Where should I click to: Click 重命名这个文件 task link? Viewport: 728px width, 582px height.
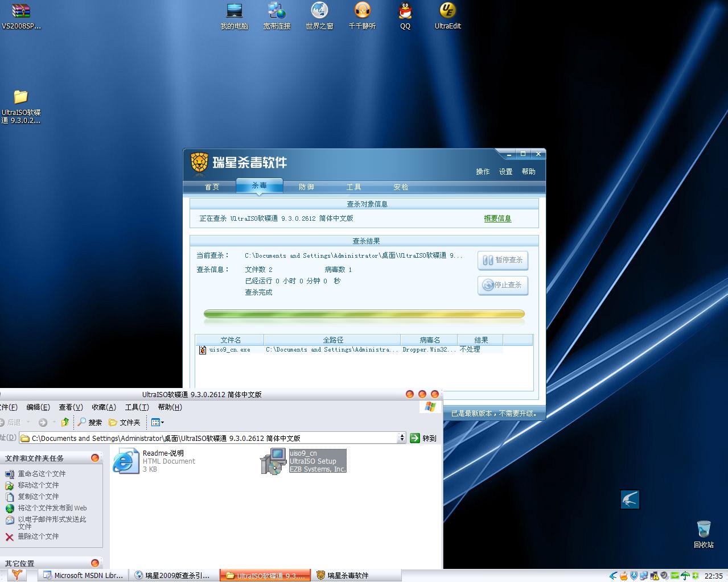click(x=42, y=473)
